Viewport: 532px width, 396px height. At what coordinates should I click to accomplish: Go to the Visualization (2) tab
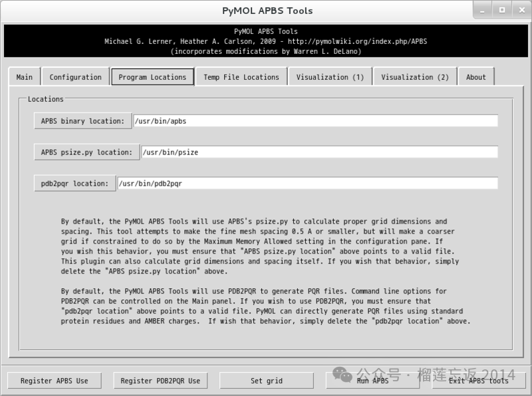coord(415,77)
